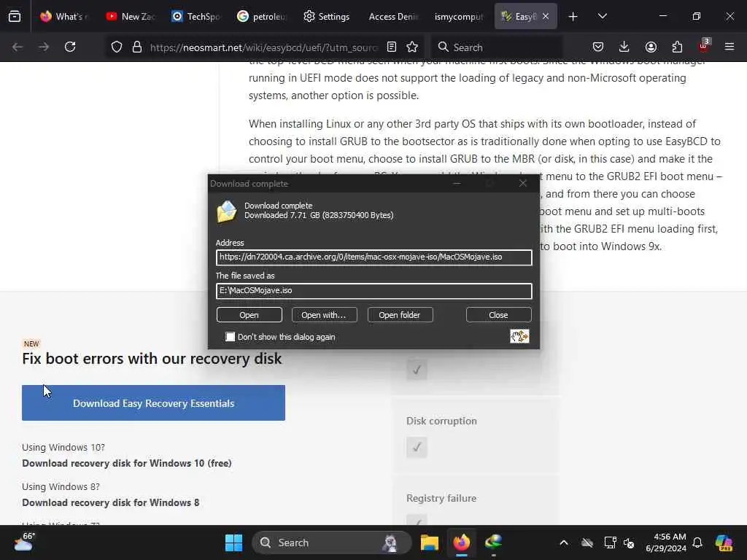Open clock showing 4:56 AM 6/29/2024

(665, 542)
